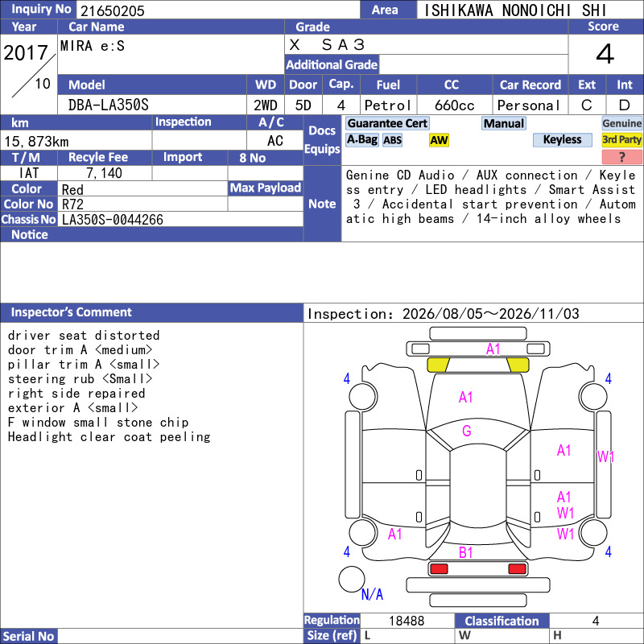Click the left yellow headlight in diagram

coord(438,365)
